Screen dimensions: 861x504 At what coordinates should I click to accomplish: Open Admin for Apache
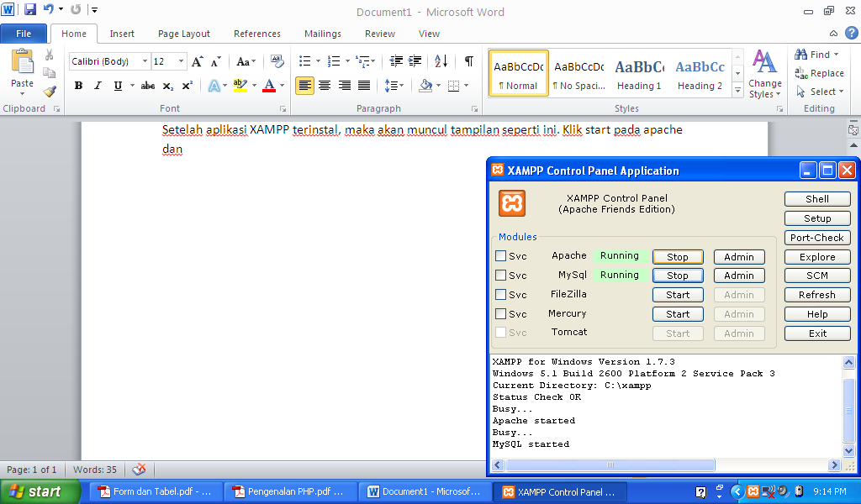[x=739, y=257]
